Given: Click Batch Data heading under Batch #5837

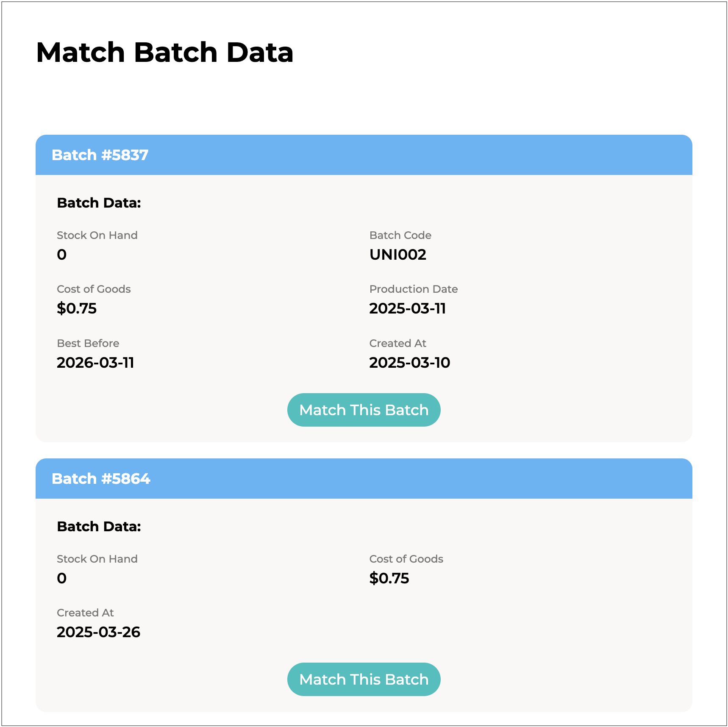Looking at the screenshot, I should 99,203.
